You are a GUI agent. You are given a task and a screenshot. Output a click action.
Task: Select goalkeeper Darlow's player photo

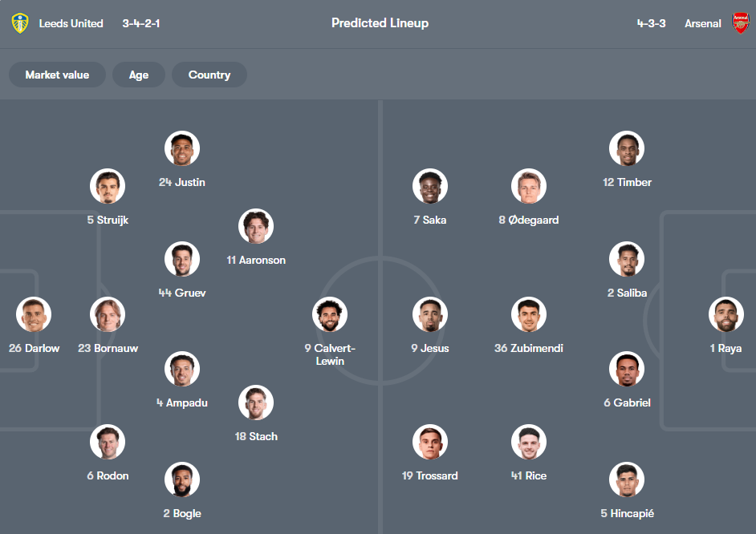[34, 314]
